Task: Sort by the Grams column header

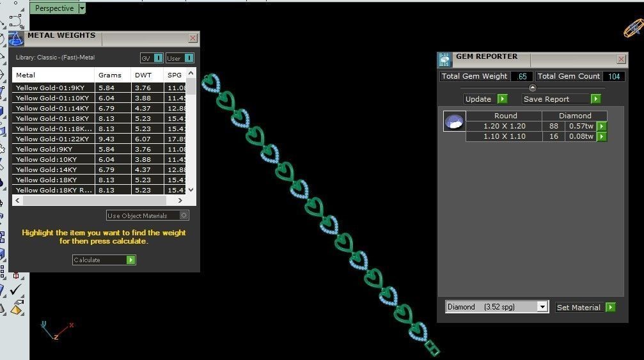Action: [x=113, y=75]
